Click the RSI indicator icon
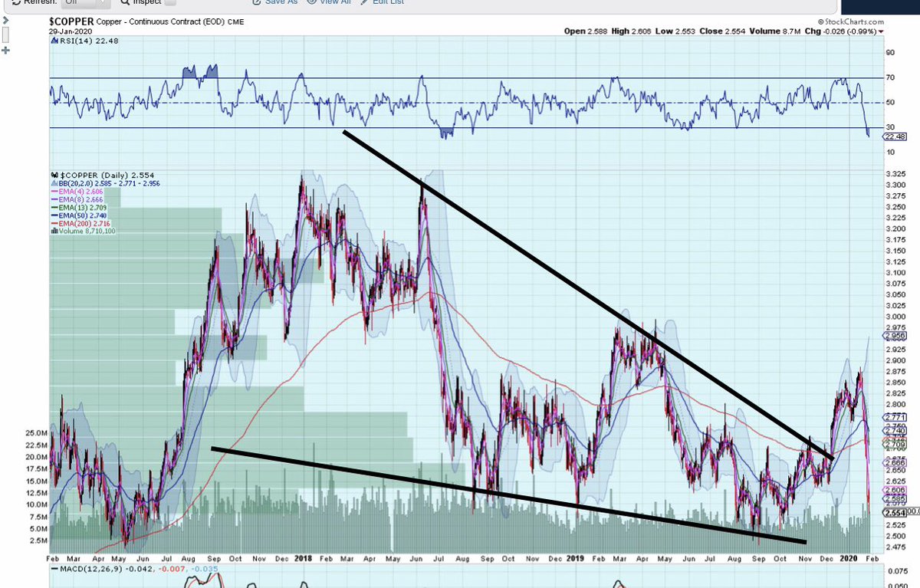 tap(54, 42)
